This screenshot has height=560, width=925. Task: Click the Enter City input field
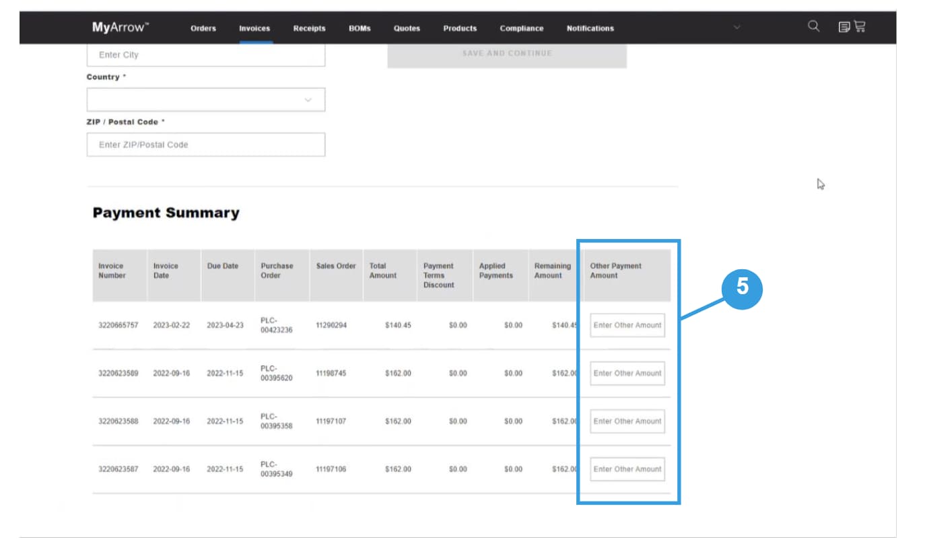click(x=205, y=55)
